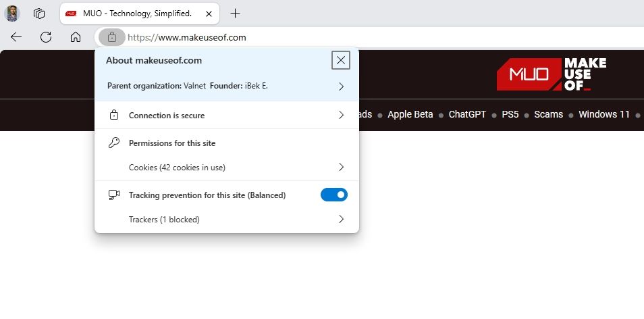Screen dimensions: 644x319
Task: Open a new tab with plus icon
Action: (235, 13)
